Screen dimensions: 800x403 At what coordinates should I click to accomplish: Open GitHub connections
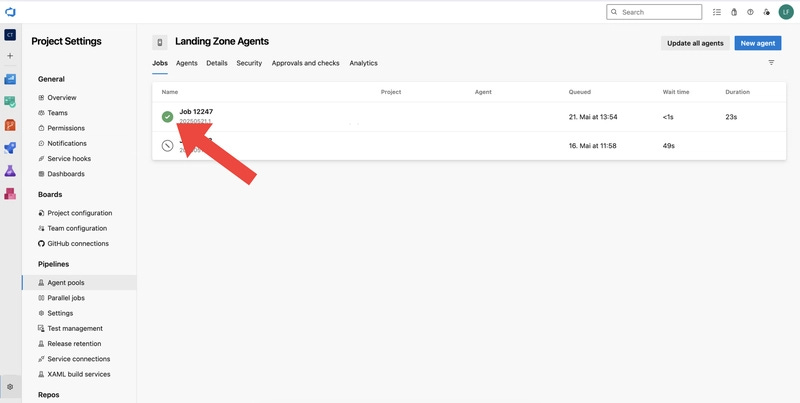[79, 244]
